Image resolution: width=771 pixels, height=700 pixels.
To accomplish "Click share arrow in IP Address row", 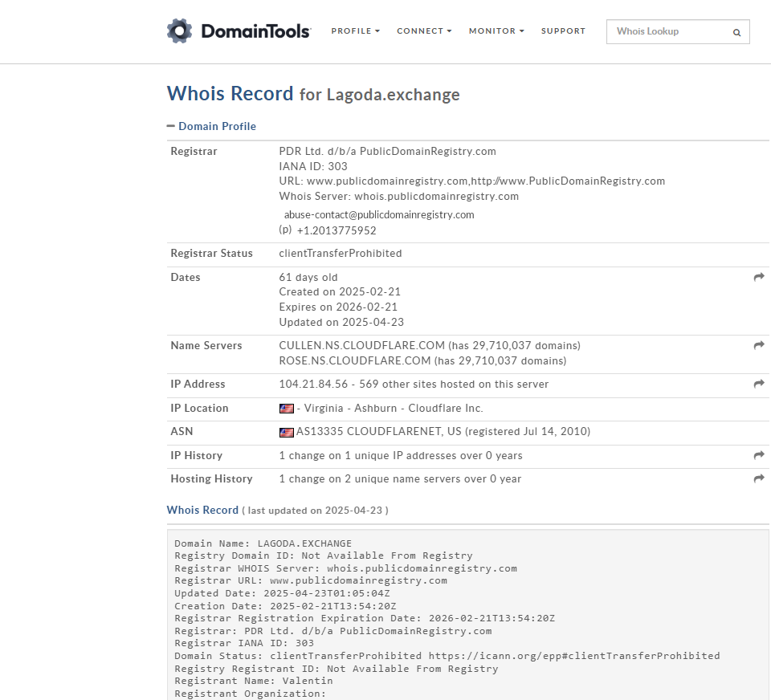I will [759, 384].
